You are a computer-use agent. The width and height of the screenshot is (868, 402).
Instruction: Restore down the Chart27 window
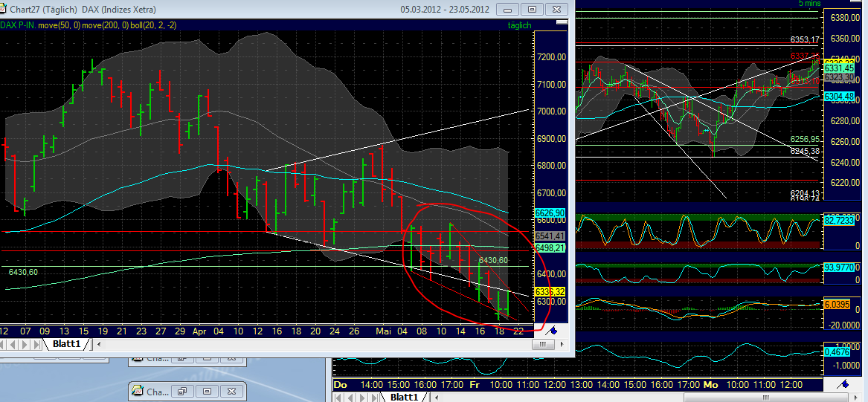point(533,10)
